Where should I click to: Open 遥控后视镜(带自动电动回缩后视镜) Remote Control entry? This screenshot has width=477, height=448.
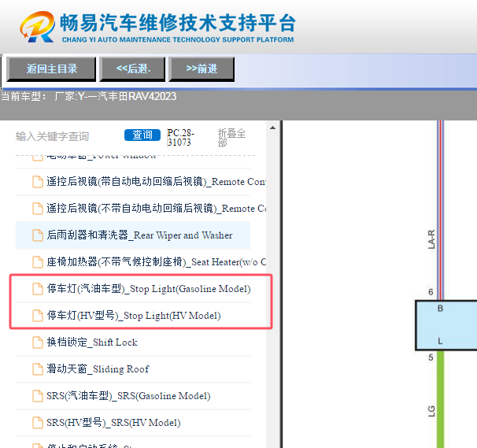(156, 182)
